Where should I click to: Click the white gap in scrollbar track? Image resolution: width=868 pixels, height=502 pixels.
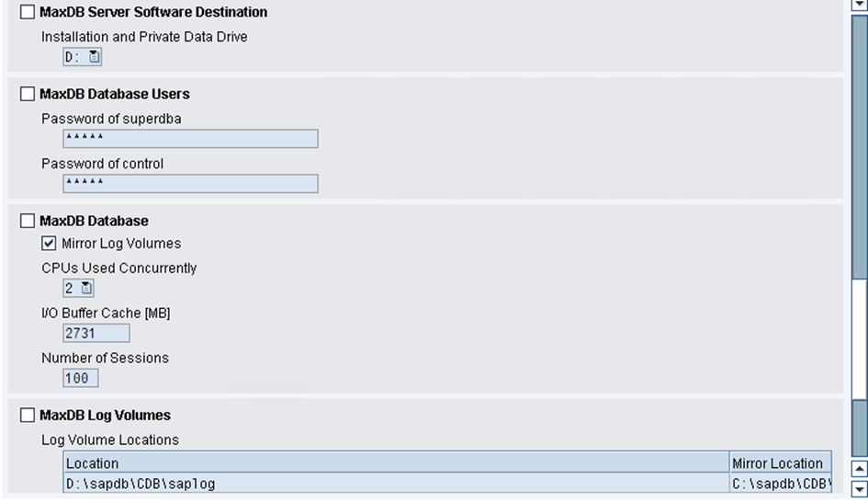[859, 338]
